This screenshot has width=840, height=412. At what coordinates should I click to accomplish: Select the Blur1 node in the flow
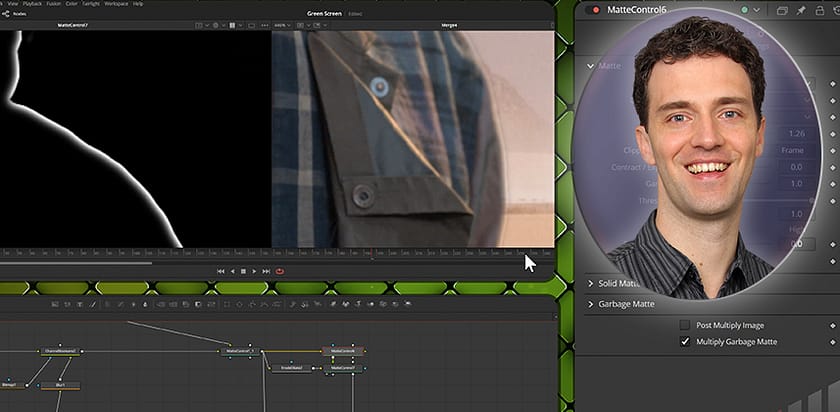61,385
